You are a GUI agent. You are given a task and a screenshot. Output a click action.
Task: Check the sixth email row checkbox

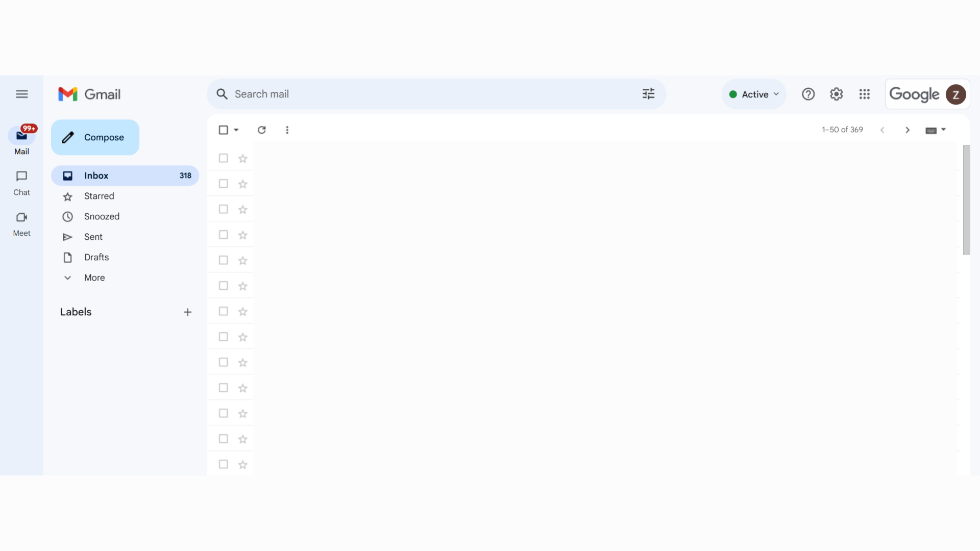[223, 286]
